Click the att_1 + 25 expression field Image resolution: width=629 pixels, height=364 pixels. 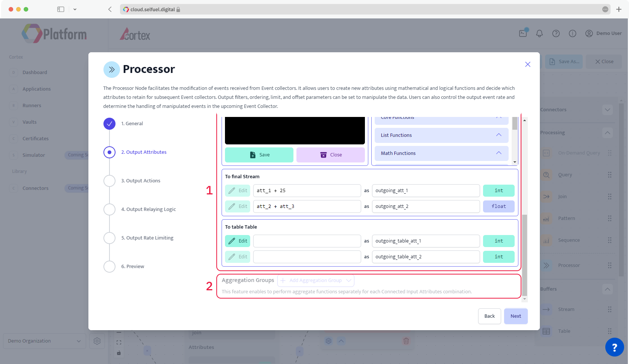click(307, 191)
